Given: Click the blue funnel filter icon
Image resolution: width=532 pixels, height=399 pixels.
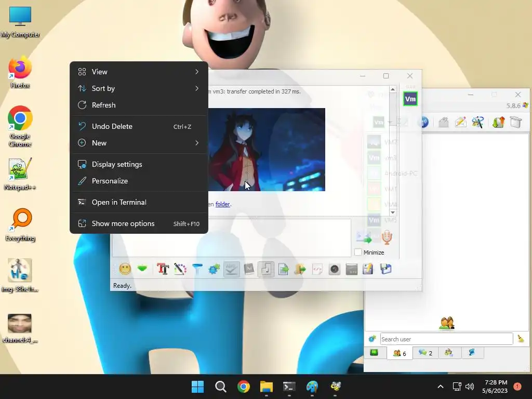Looking at the screenshot, I should click(x=197, y=269).
